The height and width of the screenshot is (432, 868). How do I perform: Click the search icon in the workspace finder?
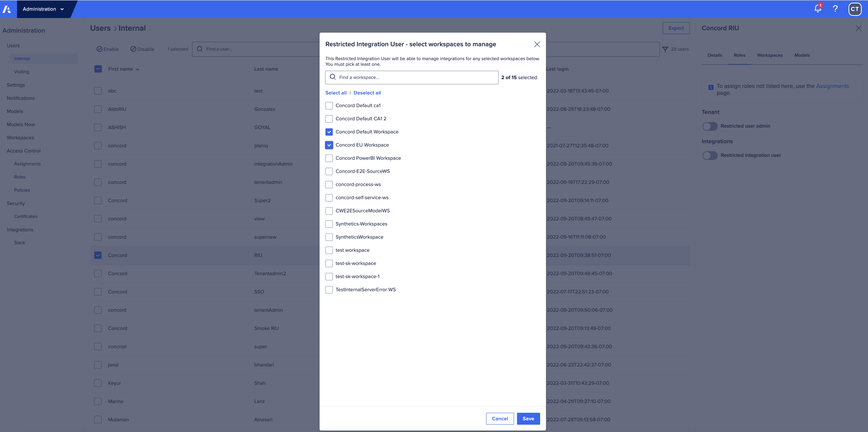click(333, 77)
